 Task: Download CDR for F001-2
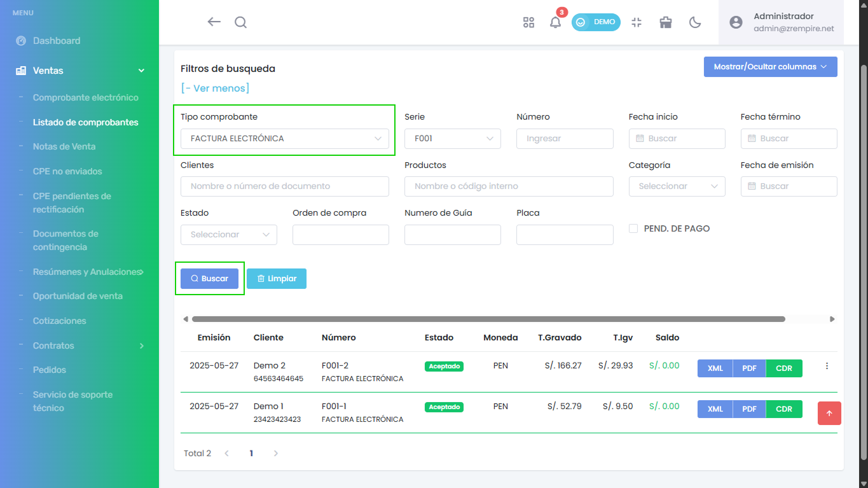coord(784,368)
